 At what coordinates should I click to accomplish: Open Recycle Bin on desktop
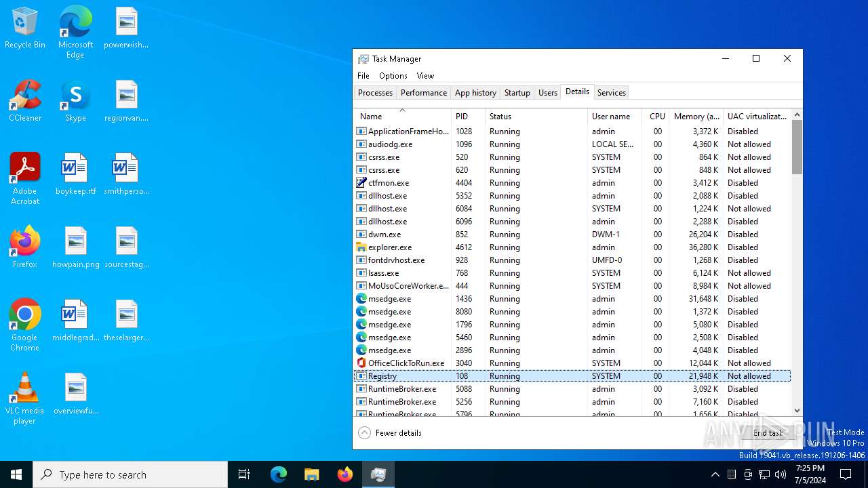(25, 28)
